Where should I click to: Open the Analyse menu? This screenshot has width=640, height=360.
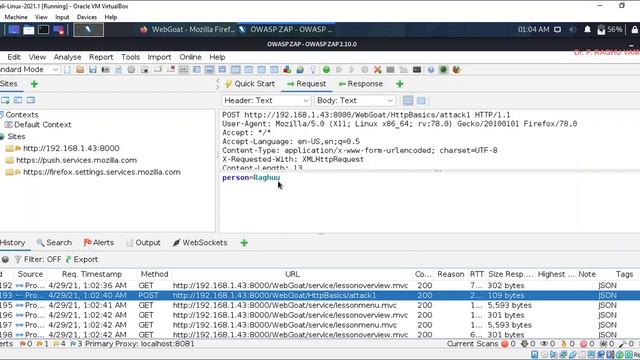coord(67,57)
